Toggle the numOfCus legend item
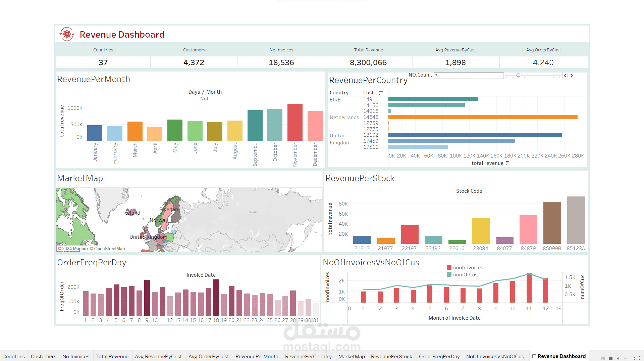 pos(466,274)
